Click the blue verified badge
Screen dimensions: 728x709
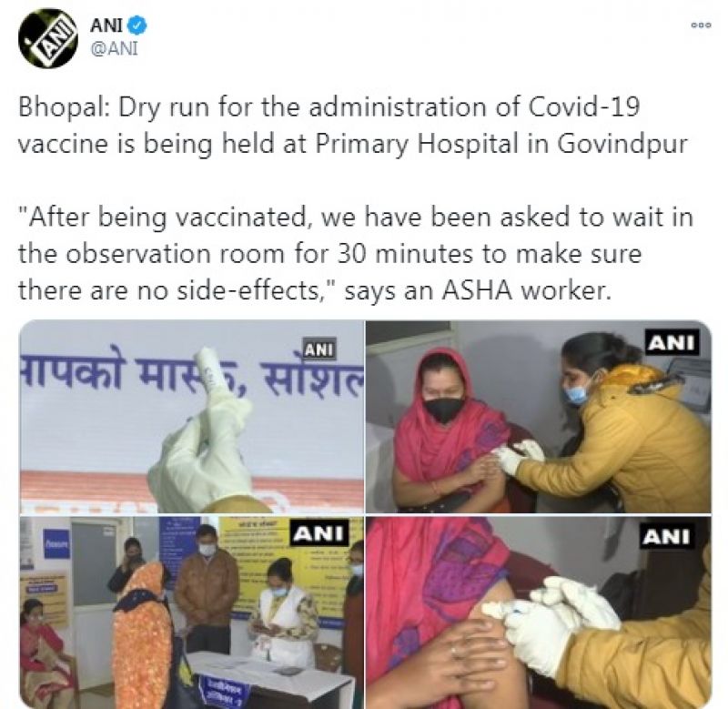pyautogui.click(x=137, y=25)
